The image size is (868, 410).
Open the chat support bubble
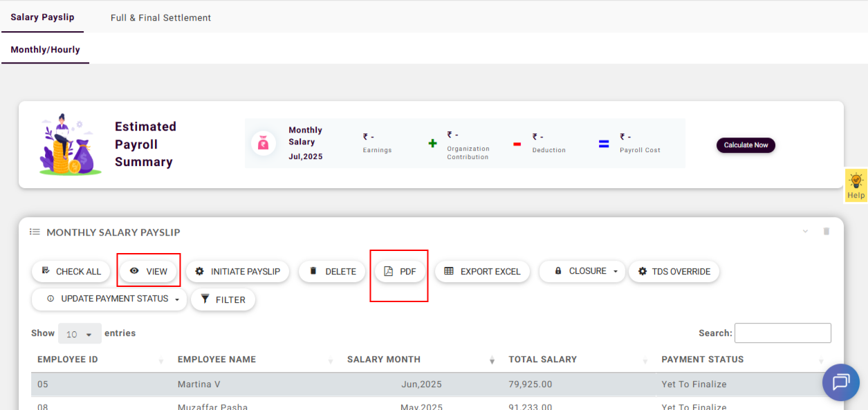840,382
